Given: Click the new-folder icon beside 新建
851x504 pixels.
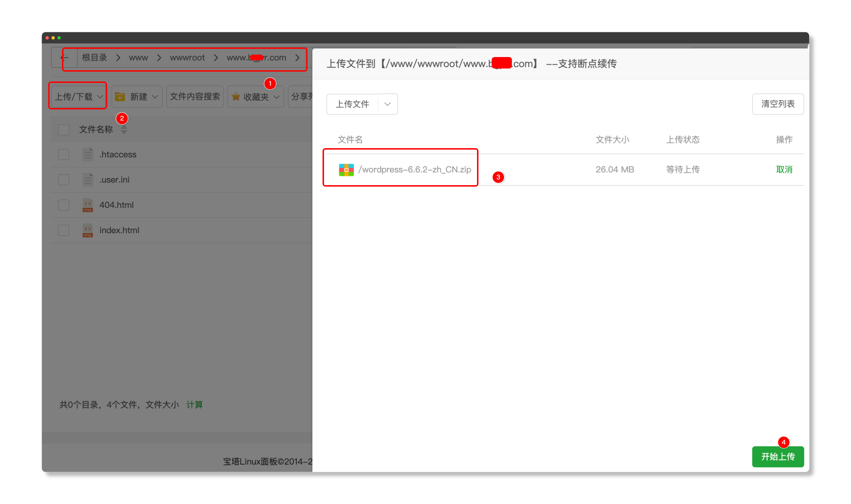Looking at the screenshot, I should click(x=120, y=96).
